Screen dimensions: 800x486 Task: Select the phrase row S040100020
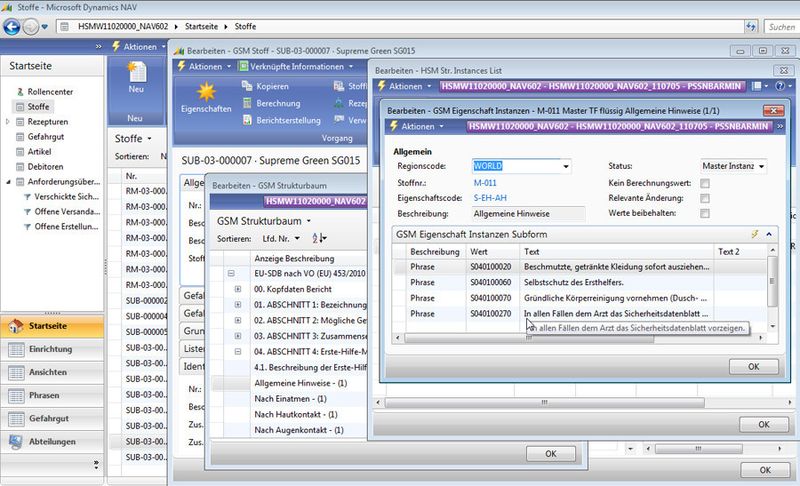[x=579, y=267]
